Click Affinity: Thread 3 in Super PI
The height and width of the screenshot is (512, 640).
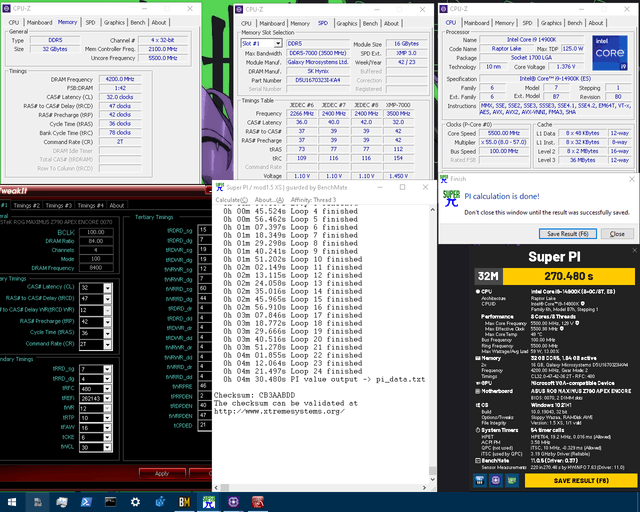(x=313, y=200)
